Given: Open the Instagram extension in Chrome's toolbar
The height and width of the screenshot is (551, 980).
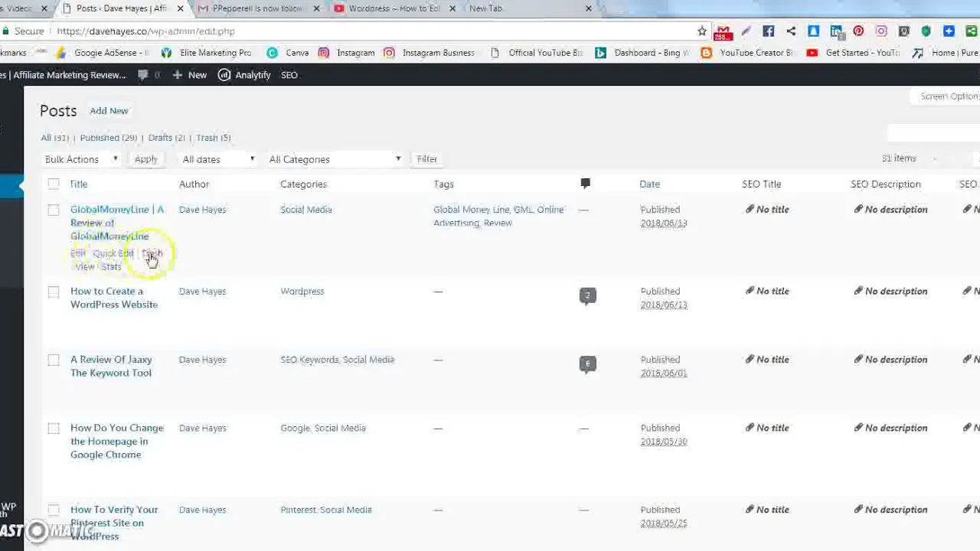Looking at the screenshot, I should coord(881,31).
